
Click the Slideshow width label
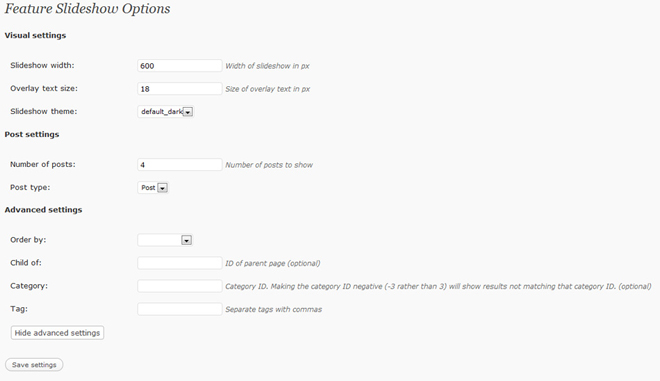click(42, 65)
